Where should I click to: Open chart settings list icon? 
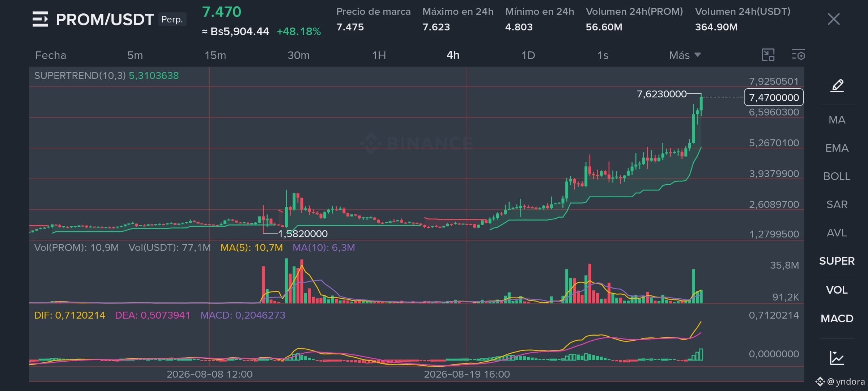798,55
